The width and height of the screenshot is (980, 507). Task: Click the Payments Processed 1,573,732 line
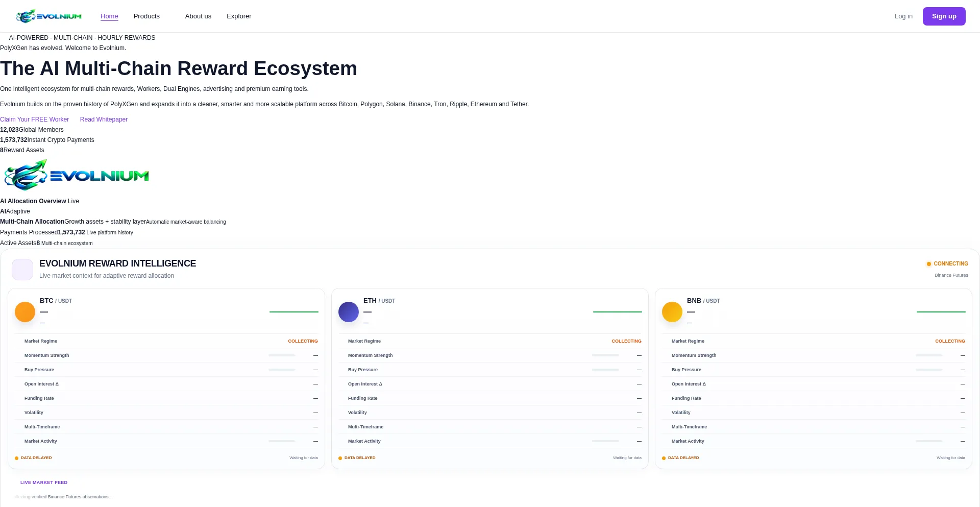(x=66, y=232)
